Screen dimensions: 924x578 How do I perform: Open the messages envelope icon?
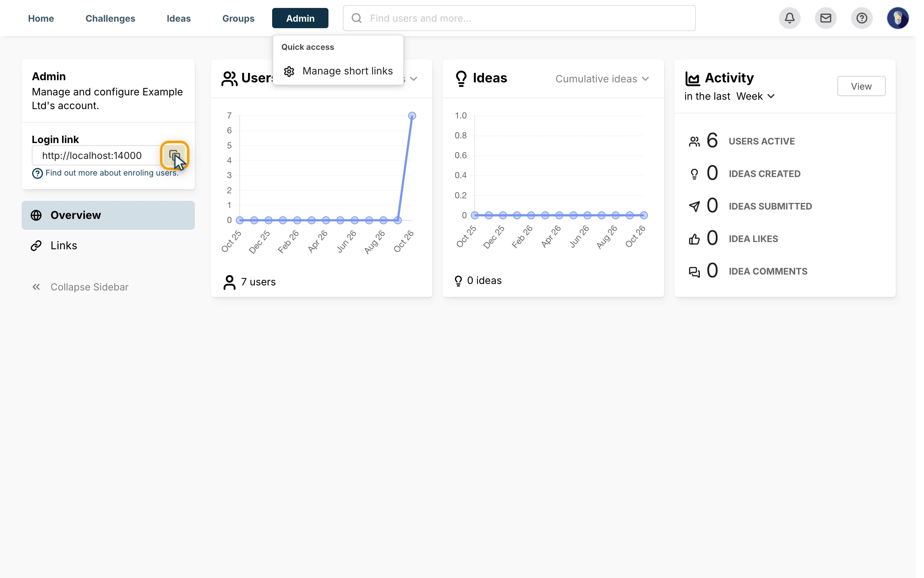coord(825,18)
